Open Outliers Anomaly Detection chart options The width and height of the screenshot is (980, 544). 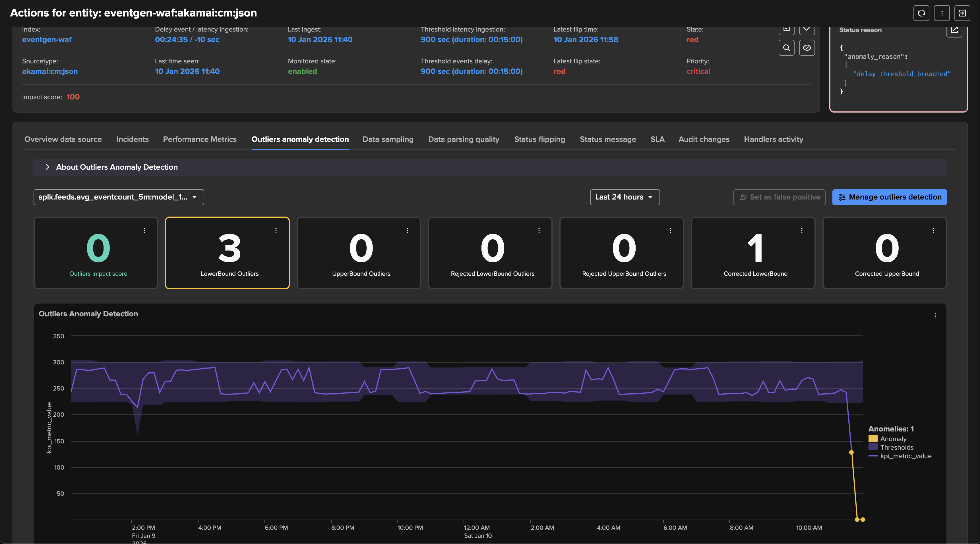tap(935, 315)
